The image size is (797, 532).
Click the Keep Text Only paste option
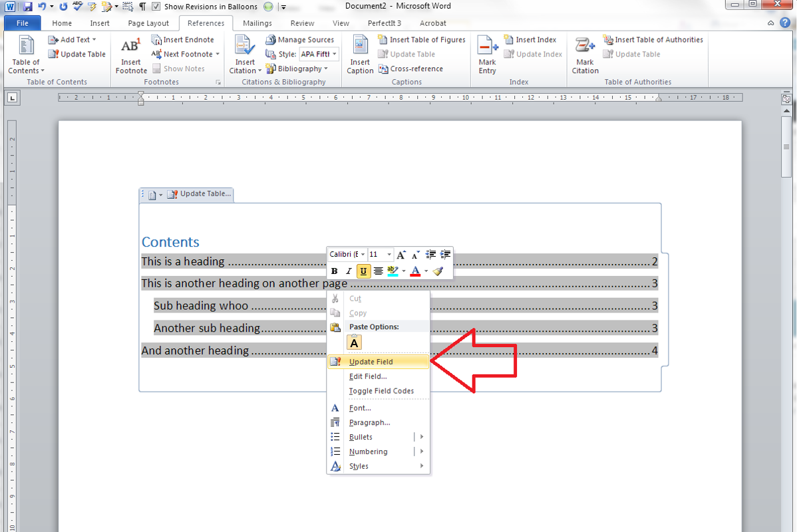click(355, 342)
